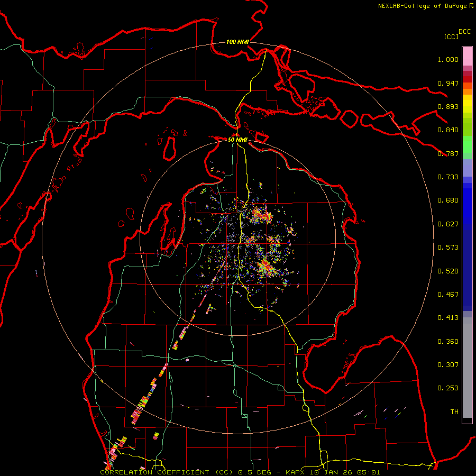Click the 0.573 scale value
The width and height of the screenshot is (476, 476).
click(x=448, y=248)
